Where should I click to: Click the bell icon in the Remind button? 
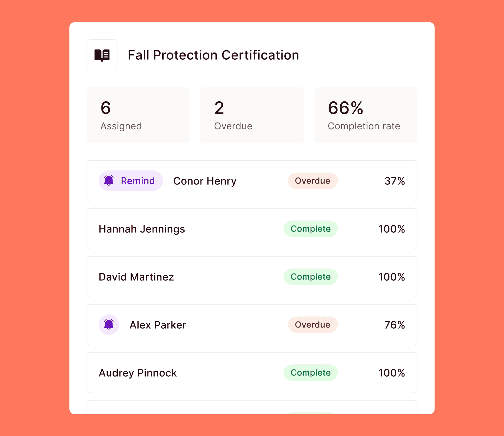tap(109, 181)
